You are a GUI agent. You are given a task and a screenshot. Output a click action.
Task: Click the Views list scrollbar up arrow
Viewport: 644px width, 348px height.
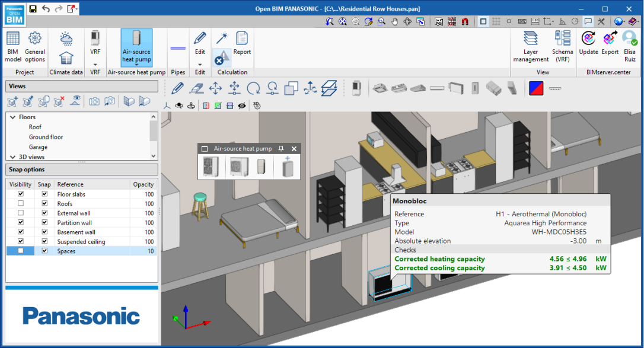pyautogui.click(x=153, y=117)
